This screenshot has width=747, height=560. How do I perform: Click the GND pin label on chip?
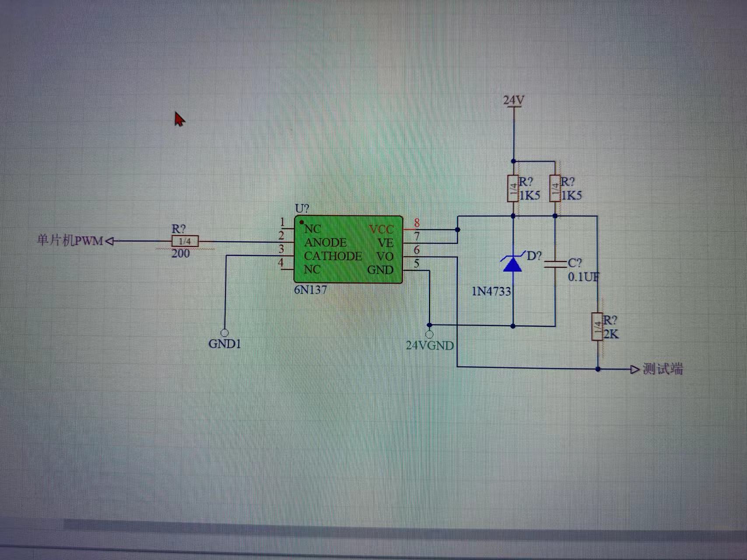(380, 270)
